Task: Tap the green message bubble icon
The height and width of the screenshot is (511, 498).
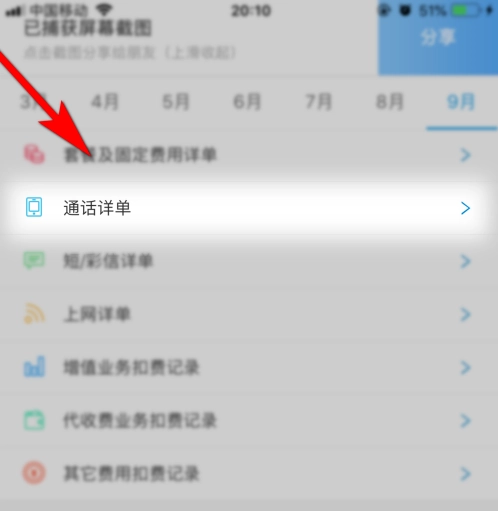Action: click(34, 260)
